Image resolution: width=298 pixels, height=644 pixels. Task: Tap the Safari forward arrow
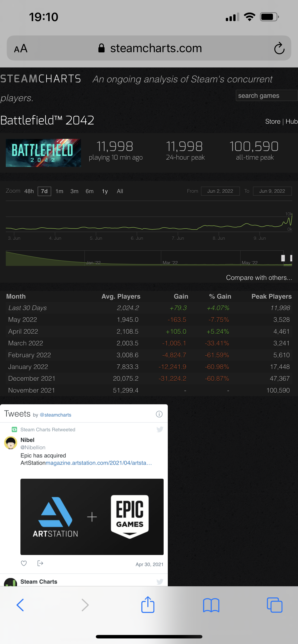click(x=85, y=605)
